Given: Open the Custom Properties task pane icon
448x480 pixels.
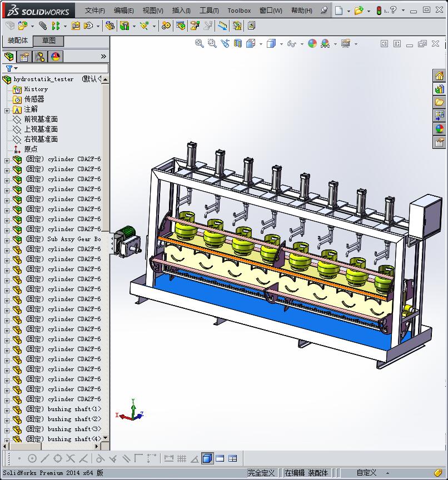Looking at the screenshot, I should (x=439, y=142).
